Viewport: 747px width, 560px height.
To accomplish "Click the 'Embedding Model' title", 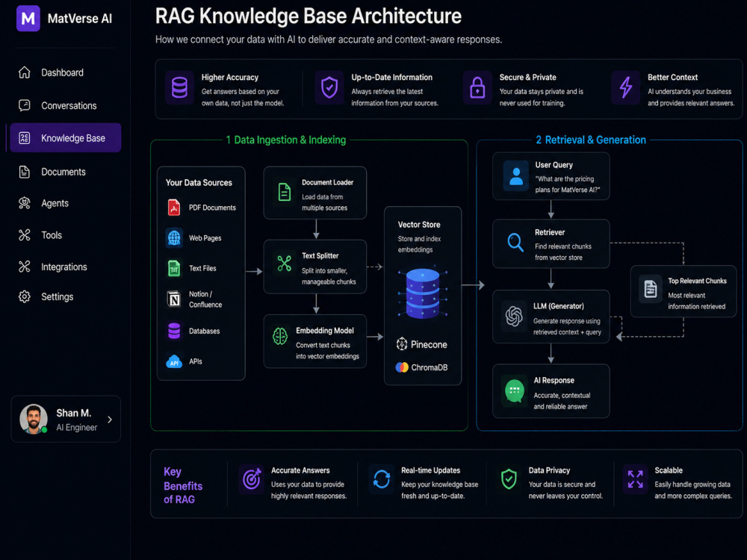I will click(x=325, y=331).
